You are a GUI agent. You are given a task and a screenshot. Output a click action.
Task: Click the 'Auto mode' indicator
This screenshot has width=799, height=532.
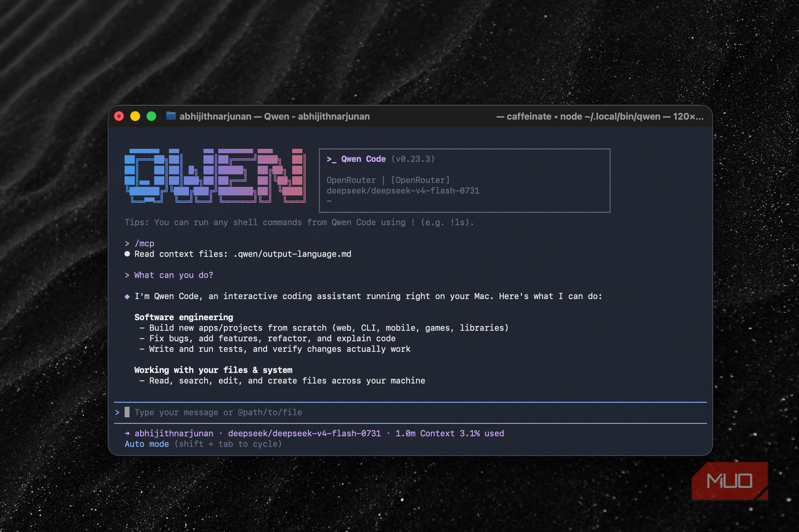coord(147,444)
